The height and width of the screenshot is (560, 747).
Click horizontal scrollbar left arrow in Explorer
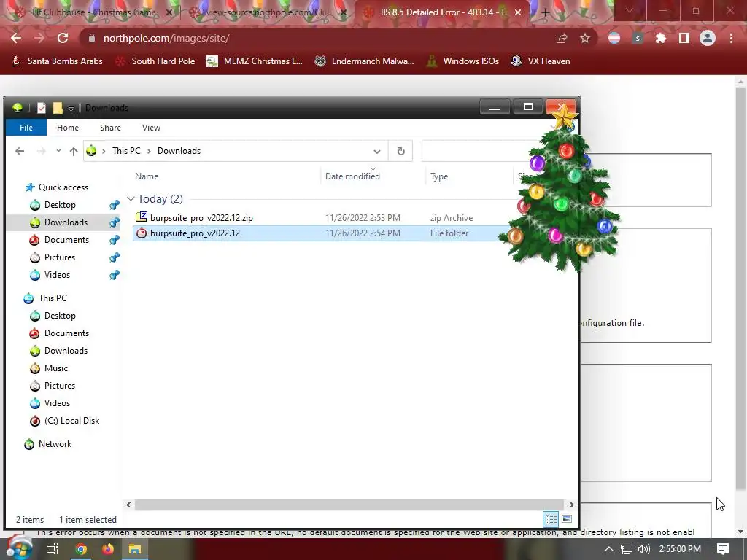click(128, 505)
